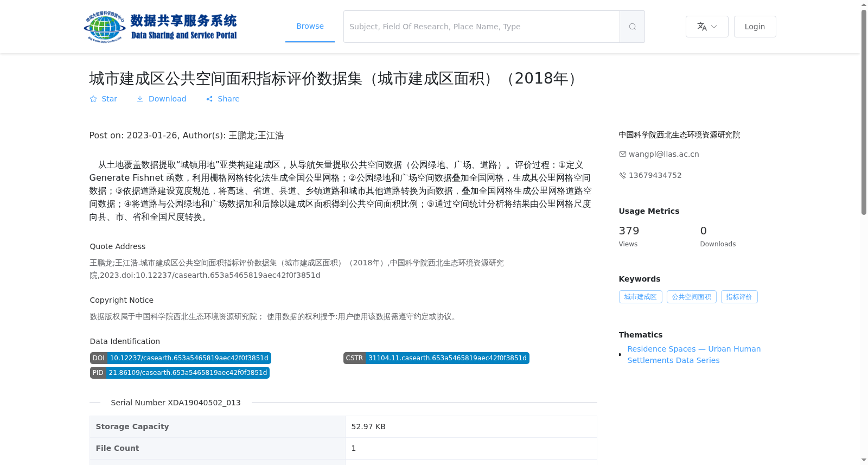Viewport: 868px width, 465px height.
Task: Download the dataset
Action: click(161, 99)
